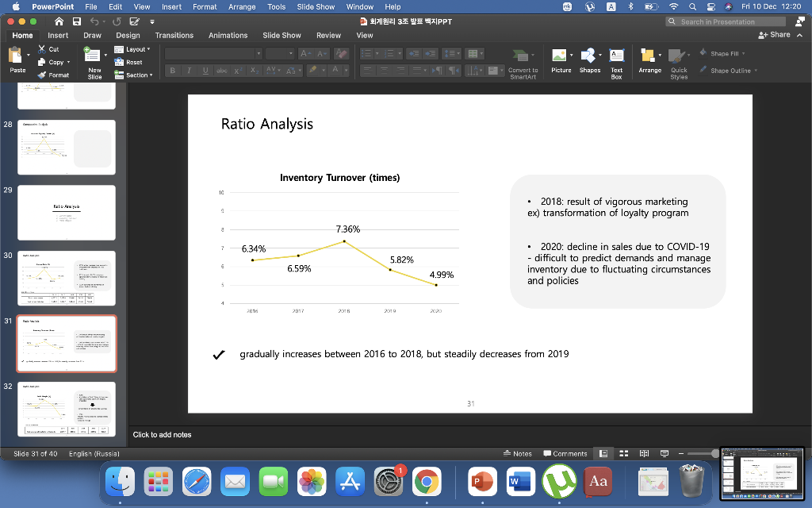Toggle Subscript formatting

(x=254, y=71)
